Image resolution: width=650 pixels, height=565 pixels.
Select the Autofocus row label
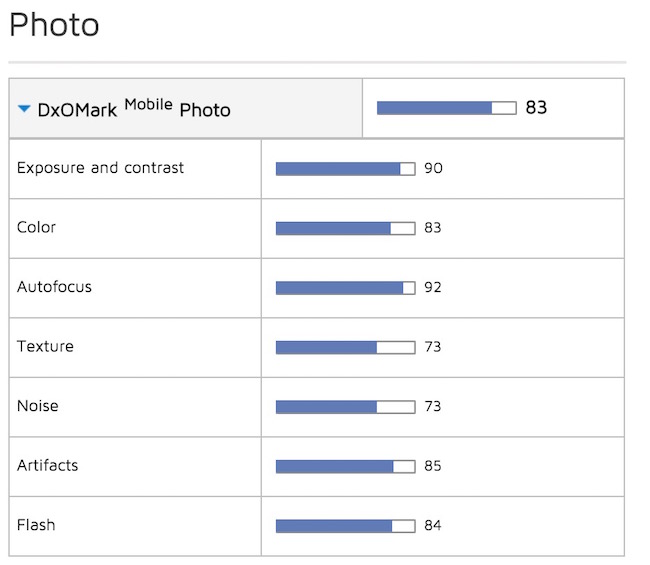[x=54, y=287]
